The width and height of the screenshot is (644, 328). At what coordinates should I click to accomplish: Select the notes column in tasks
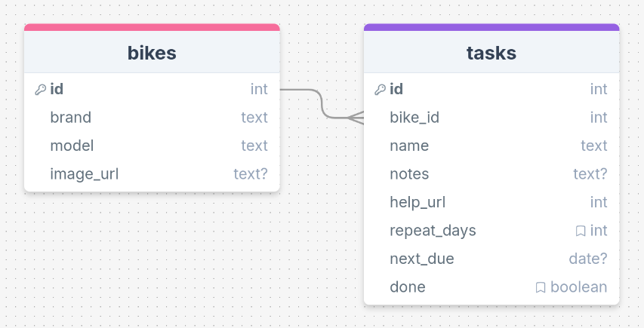coord(491,174)
